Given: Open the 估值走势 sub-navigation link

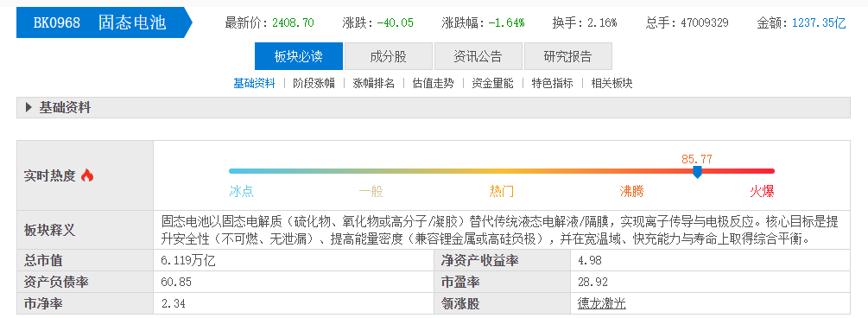Looking at the screenshot, I should (433, 83).
